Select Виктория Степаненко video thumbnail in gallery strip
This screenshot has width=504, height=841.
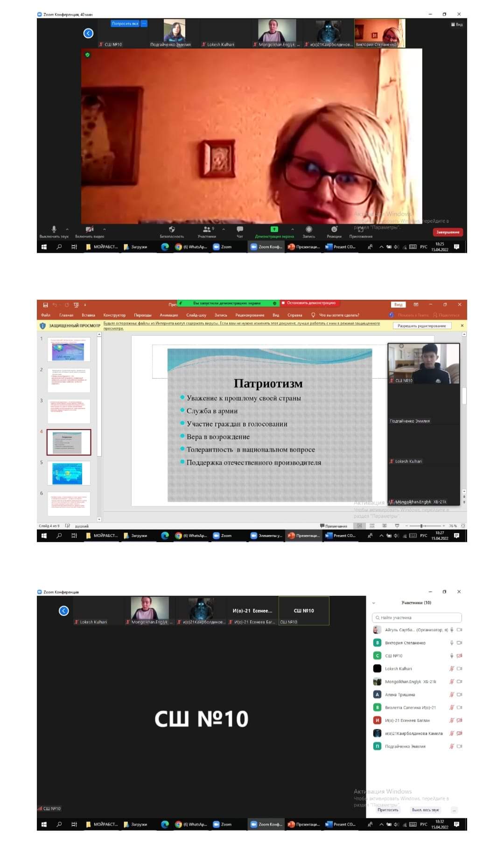pos(380,33)
